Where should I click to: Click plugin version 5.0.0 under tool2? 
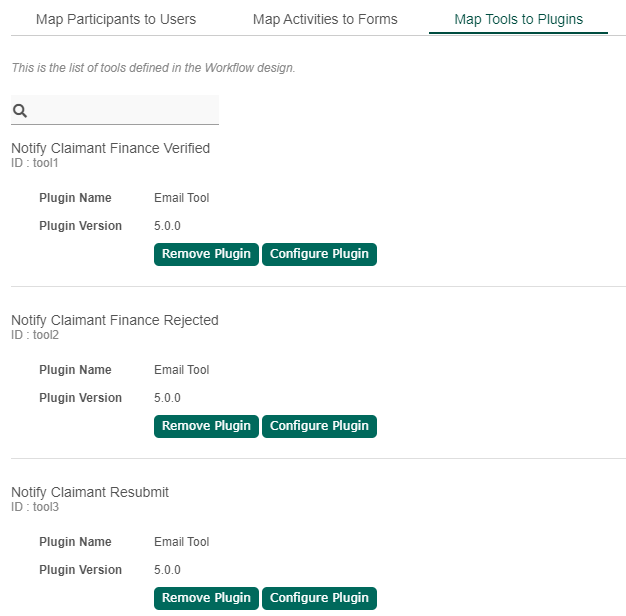pyautogui.click(x=168, y=398)
